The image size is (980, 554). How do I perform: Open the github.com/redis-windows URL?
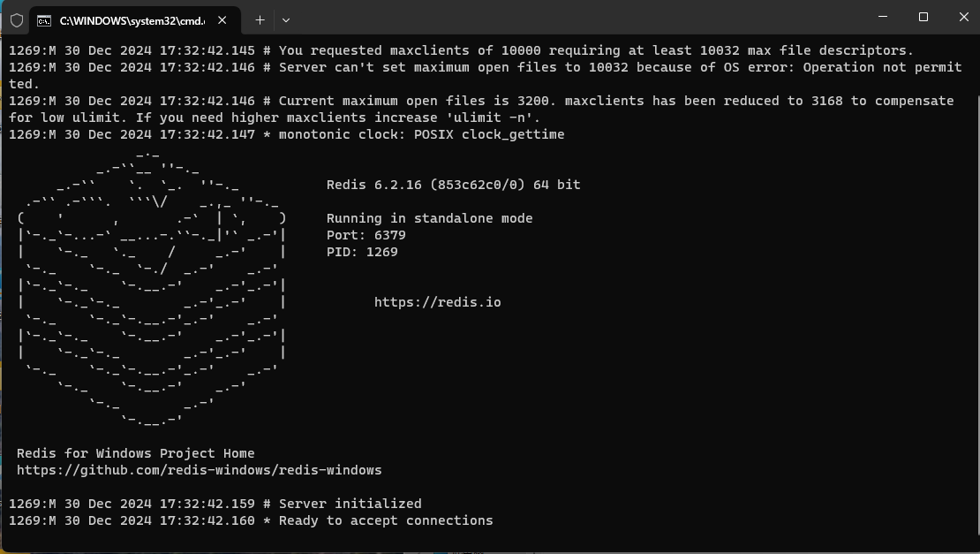click(x=199, y=470)
